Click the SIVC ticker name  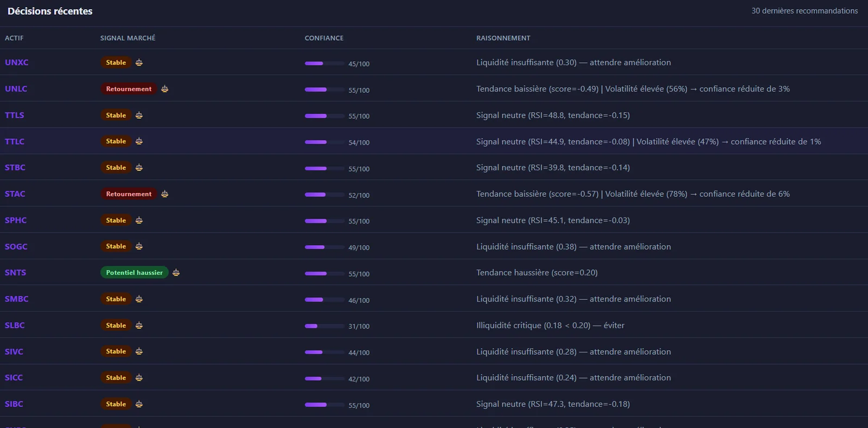pos(14,352)
